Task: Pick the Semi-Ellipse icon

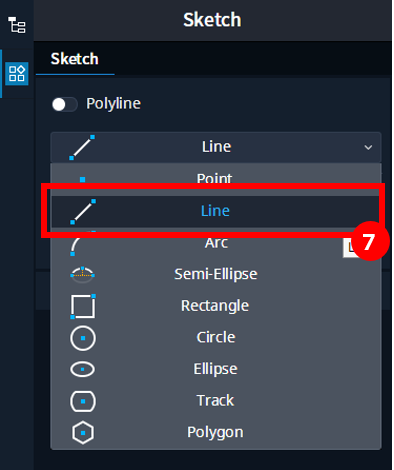Action: pyautogui.click(x=82, y=274)
